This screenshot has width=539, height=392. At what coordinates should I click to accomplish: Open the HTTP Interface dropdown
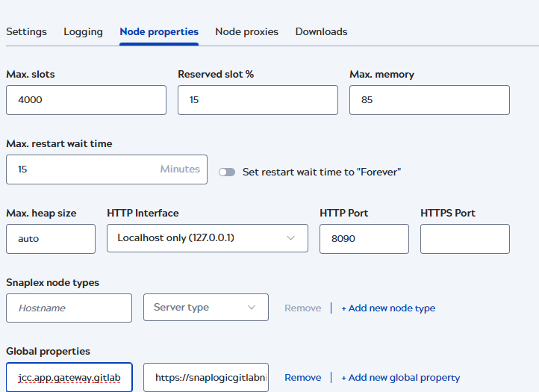pyautogui.click(x=208, y=238)
